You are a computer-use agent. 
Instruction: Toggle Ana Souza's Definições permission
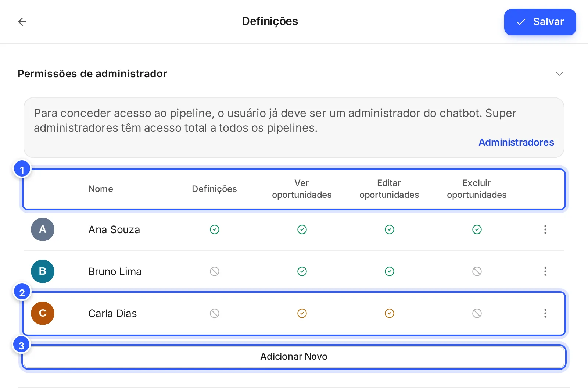pos(215,229)
